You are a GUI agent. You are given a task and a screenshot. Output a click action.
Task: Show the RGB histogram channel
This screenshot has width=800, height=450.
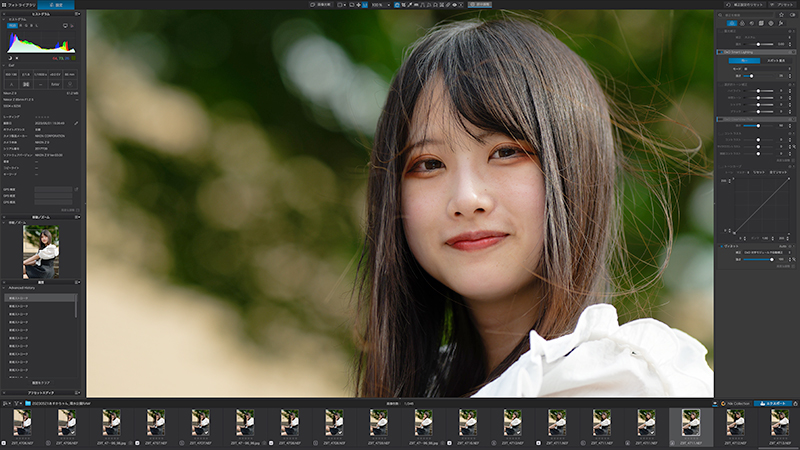point(12,26)
